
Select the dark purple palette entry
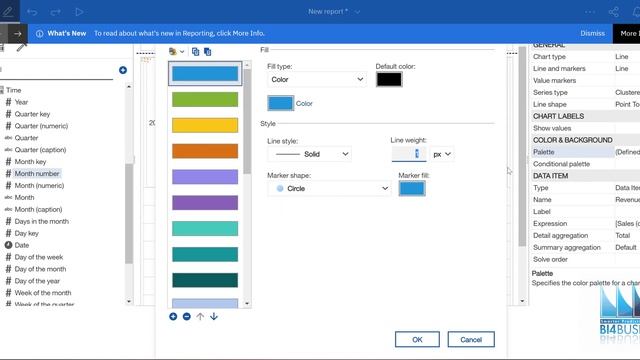pyautogui.click(x=205, y=202)
